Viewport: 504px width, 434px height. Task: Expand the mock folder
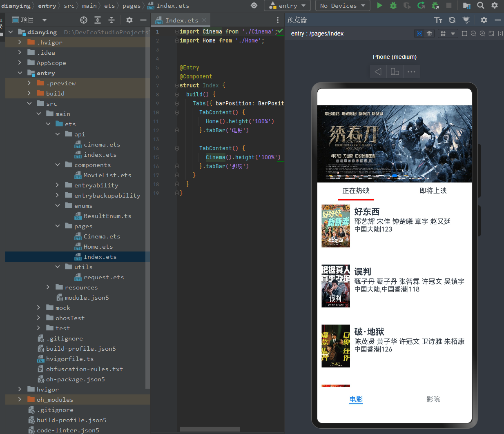(x=39, y=308)
